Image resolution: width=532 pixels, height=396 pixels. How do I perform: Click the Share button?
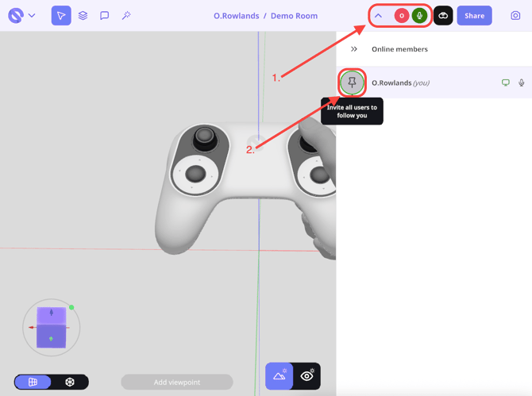pyautogui.click(x=474, y=16)
